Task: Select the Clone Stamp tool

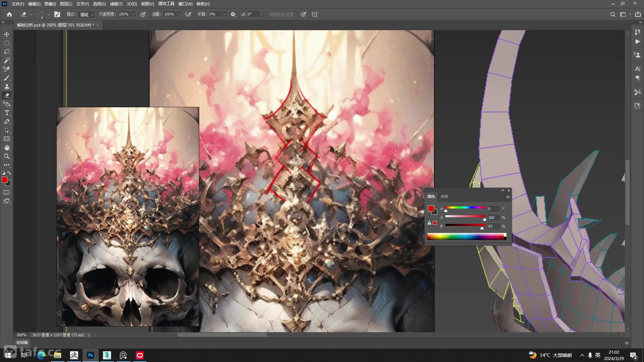Action: [7, 86]
